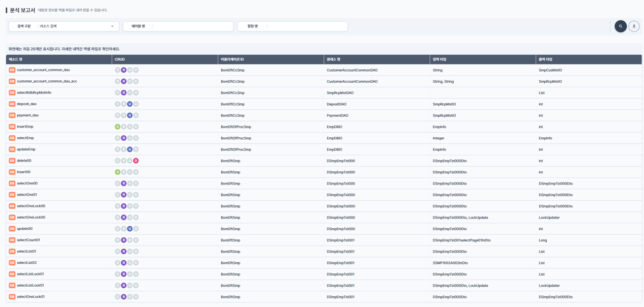Click DB icon beside selectKdbRcpMstInfo
Screen dimensions: 644x307
(x=12, y=93)
